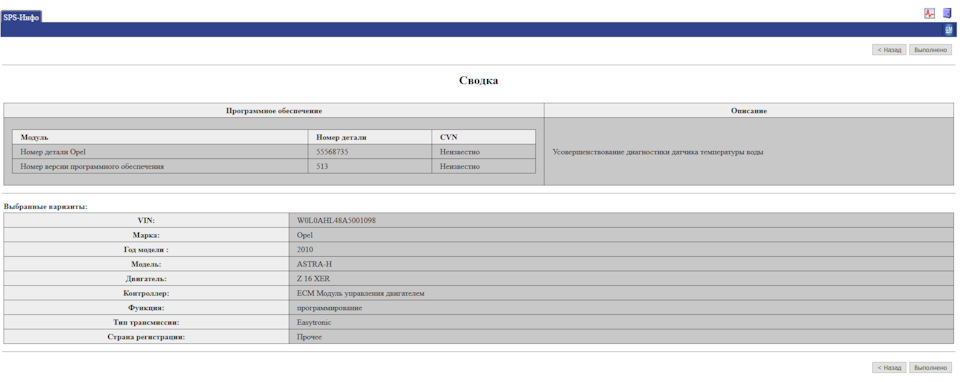Select 'ECM Модуль управления двигателем' value
The height and width of the screenshot is (382, 960).
click(361, 293)
